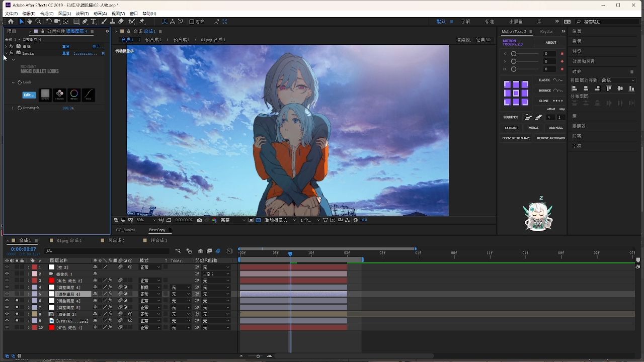Select the Clone Stamp tool
Image resolution: width=644 pixels, height=362 pixels.
tap(112, 22)
